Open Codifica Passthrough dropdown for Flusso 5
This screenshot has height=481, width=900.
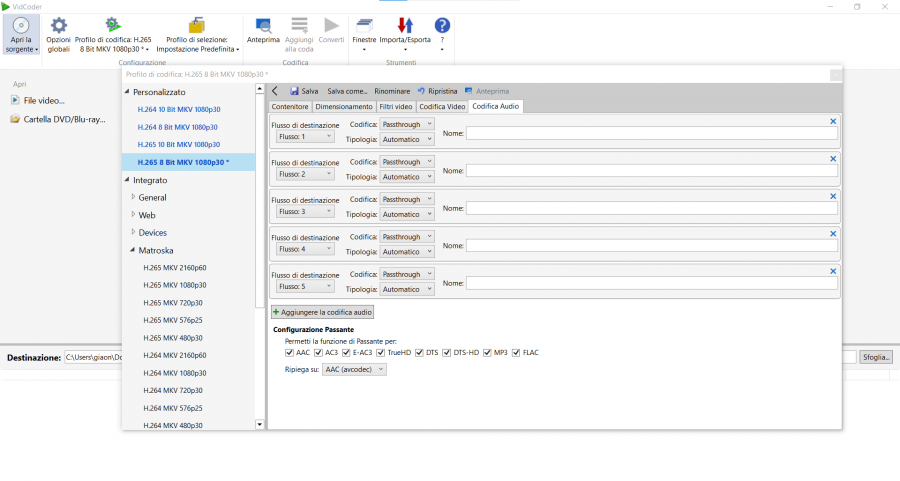point(406,274)
